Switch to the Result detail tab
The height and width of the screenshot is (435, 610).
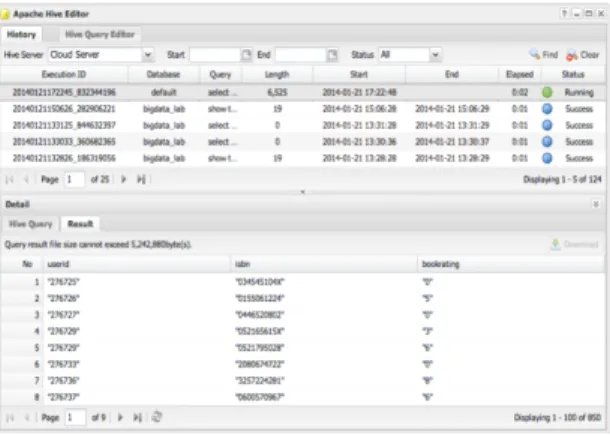point(80,224)
